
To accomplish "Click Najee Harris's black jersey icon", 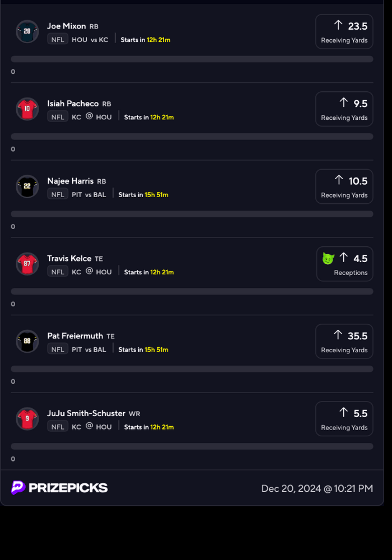I will coord(27,186).
